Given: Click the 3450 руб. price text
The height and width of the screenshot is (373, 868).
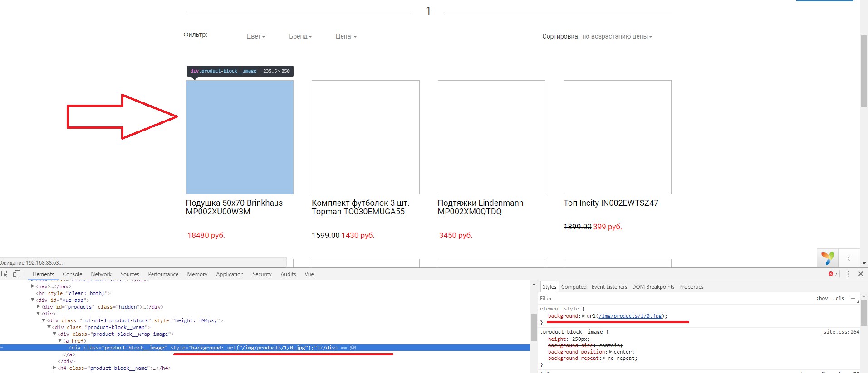Looking at the screenshot, I should point(456,235).
